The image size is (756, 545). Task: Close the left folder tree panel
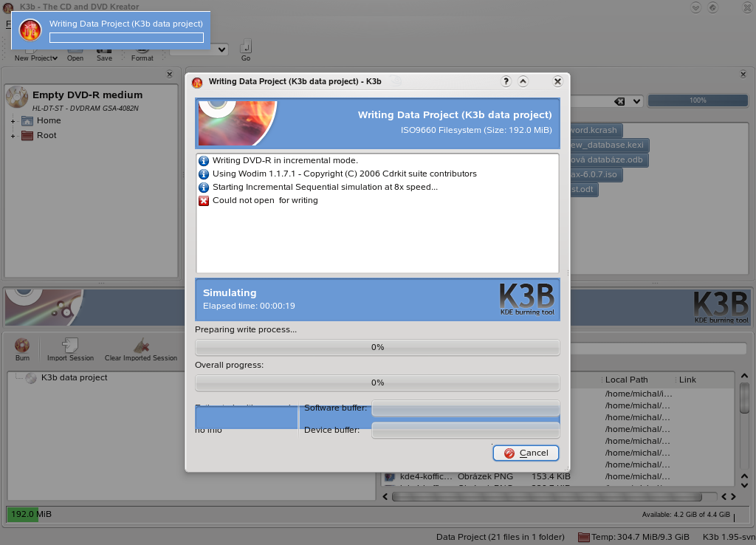[170, 75]
